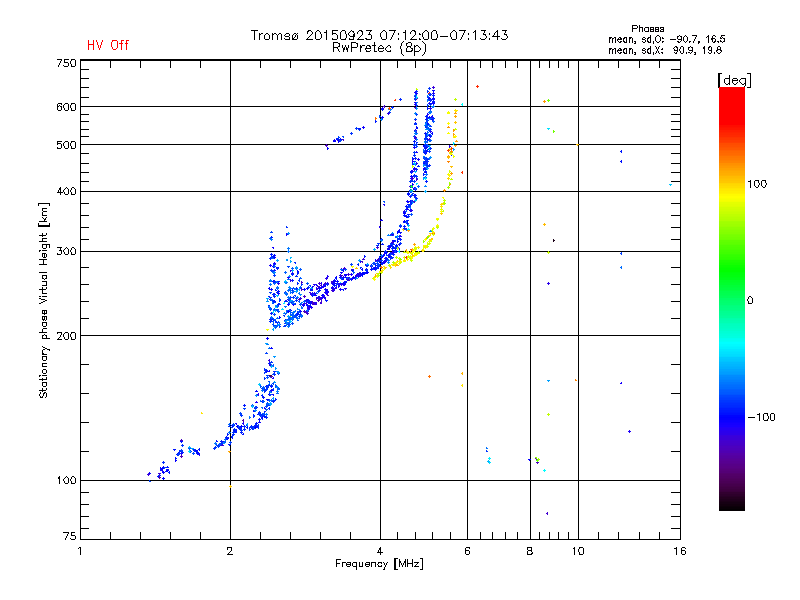Click x-axis tick label '4'
Image resolution: width=800 pixels, height=600 pixels.
(380, 551)
